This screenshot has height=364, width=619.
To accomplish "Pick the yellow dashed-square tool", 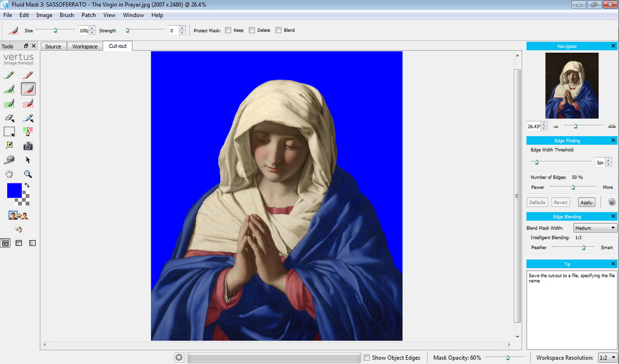I will (x=9, y=146).
